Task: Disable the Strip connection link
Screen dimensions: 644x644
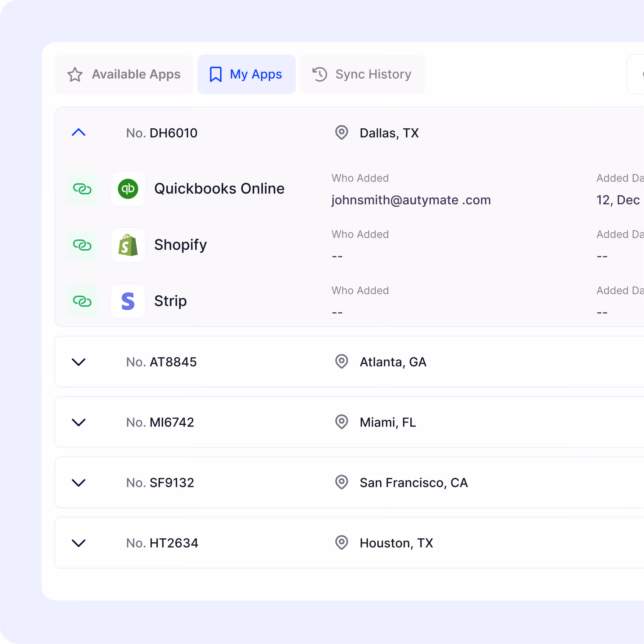Action: pyautogui.click(x=82, y=301)
